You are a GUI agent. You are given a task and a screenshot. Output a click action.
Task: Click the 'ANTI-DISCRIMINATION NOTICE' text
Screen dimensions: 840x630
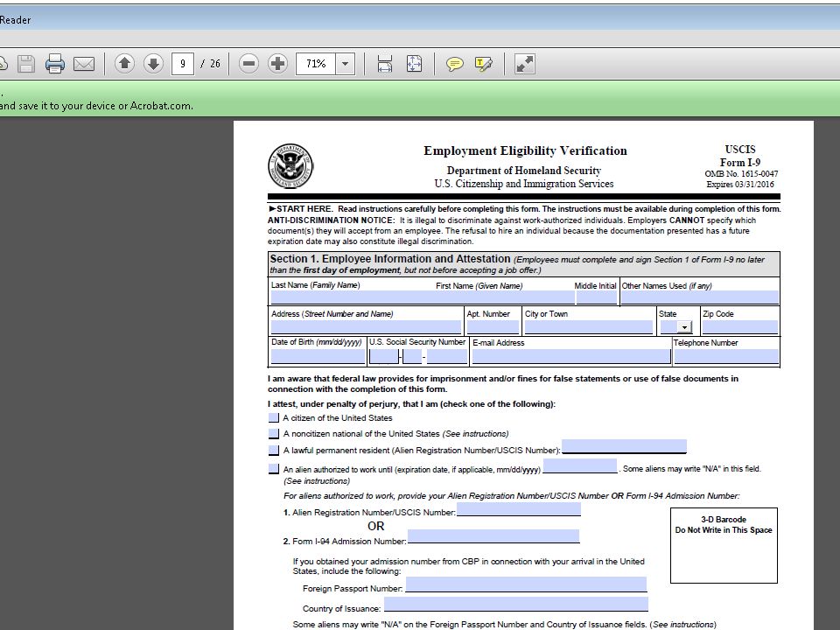[331, 220]
